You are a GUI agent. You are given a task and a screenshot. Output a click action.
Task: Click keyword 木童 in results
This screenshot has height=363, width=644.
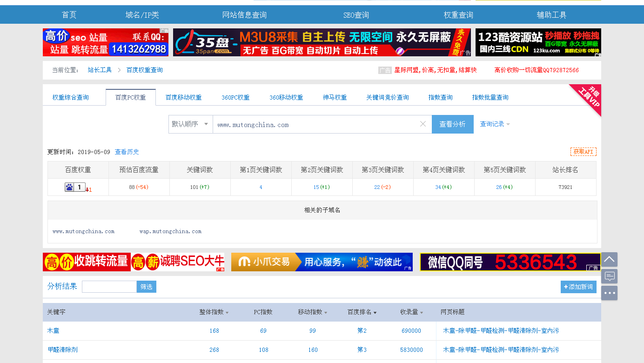pos(54,330)
